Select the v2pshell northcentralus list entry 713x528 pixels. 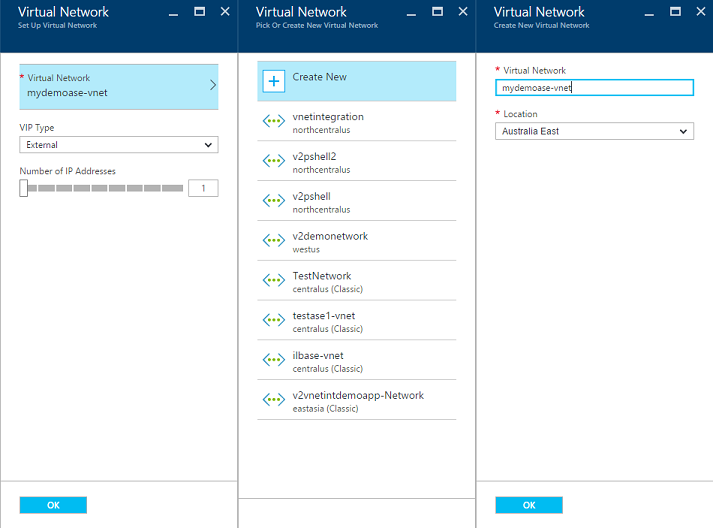(356, 202)
